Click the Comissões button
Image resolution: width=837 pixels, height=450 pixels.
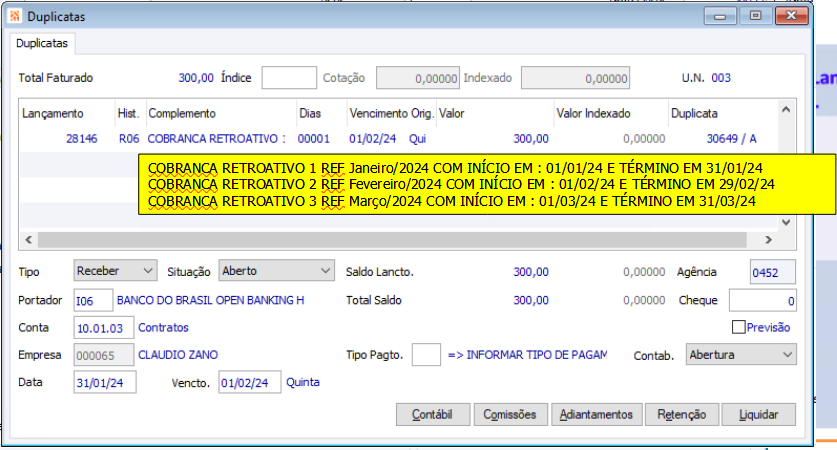[510, 414]
